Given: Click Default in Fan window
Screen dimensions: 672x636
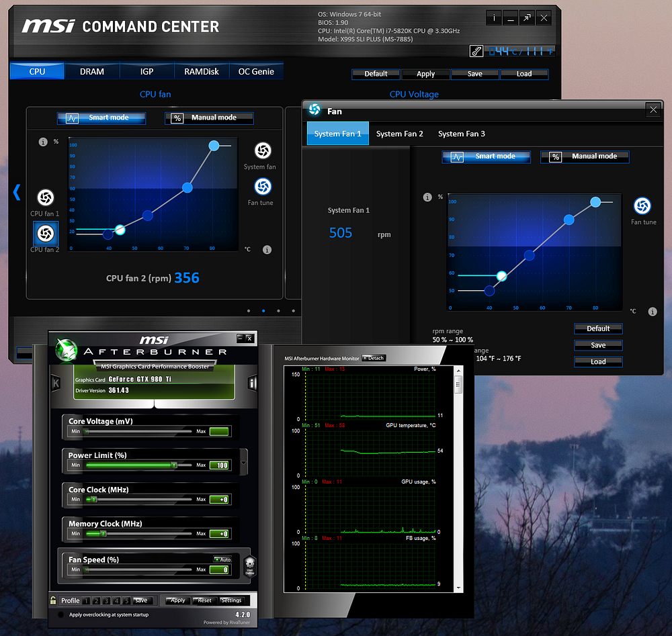Looking at the screenshot, I should click(598, 329).
